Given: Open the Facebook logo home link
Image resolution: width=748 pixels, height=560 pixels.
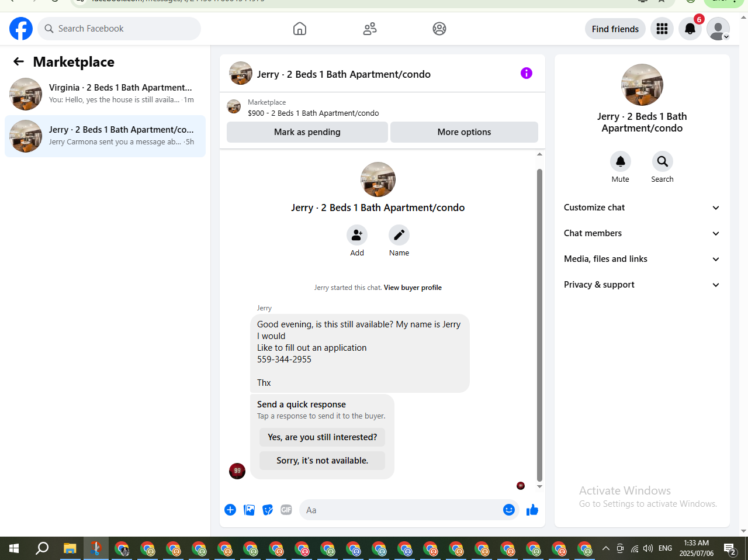Looking at the screenshot, I should coord(21,29).
